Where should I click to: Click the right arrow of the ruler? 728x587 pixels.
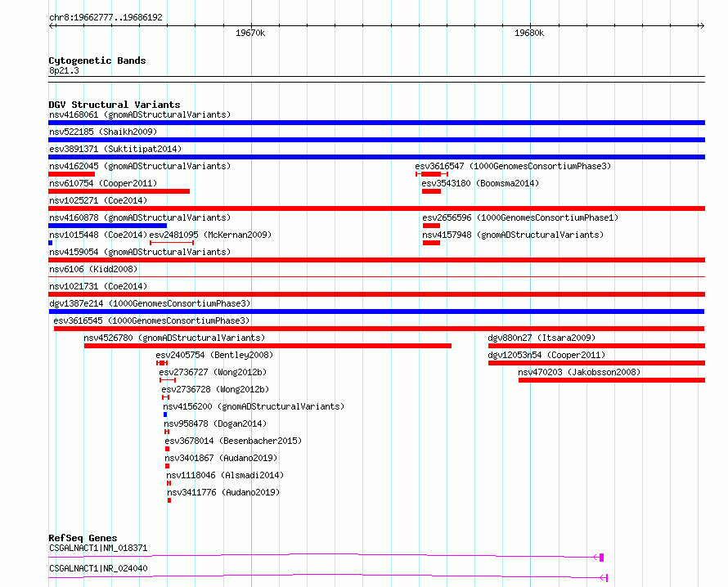click(x=702, y=26)
